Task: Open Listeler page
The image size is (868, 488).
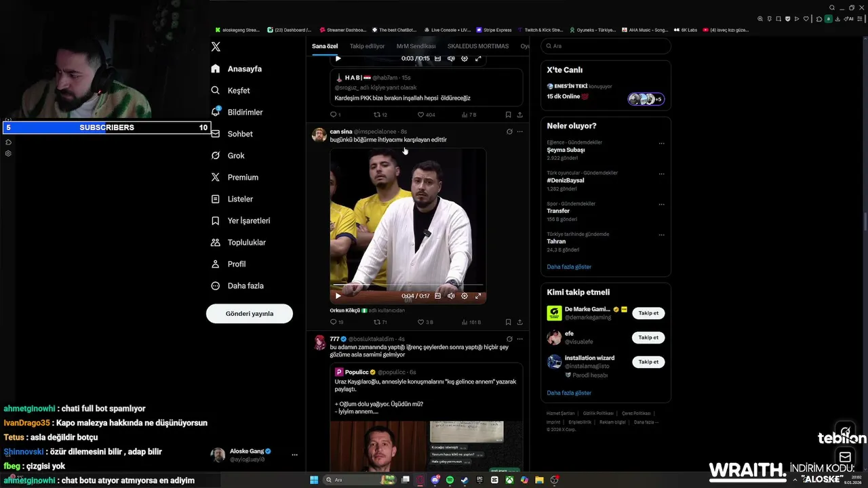Action: pos(232,199)
